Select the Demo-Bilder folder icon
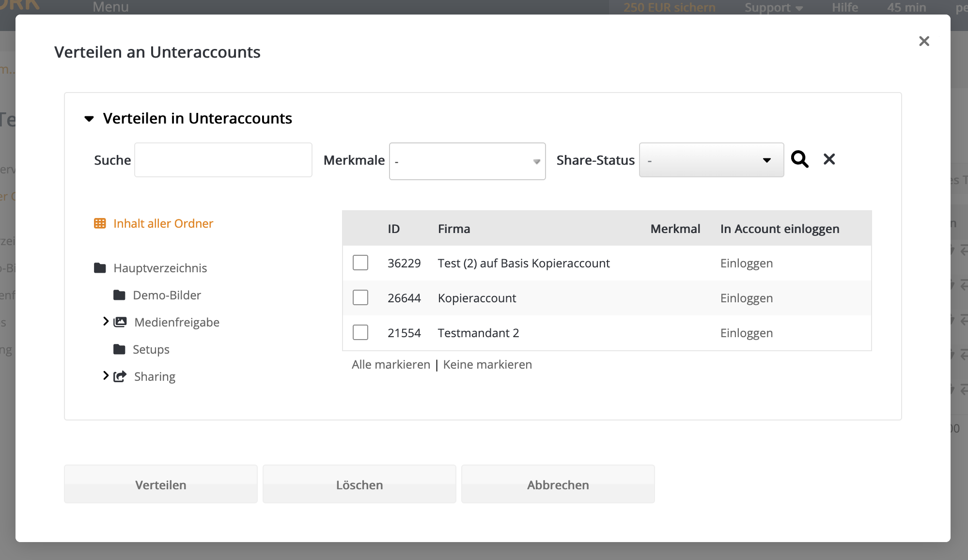Screen dimensions: 968x560 click(119, 295)
